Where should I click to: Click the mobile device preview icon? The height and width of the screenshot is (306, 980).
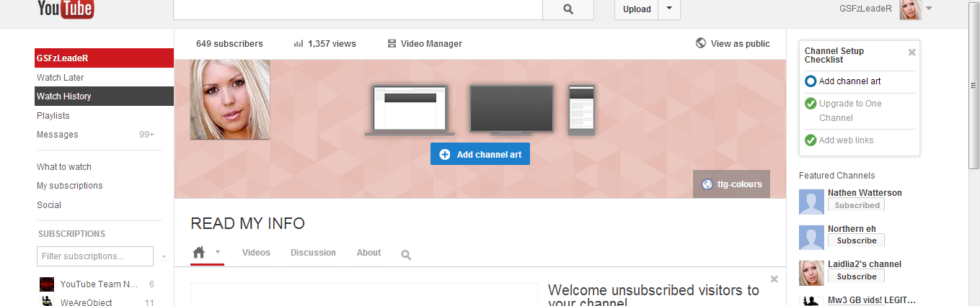(x=581, y=110)
